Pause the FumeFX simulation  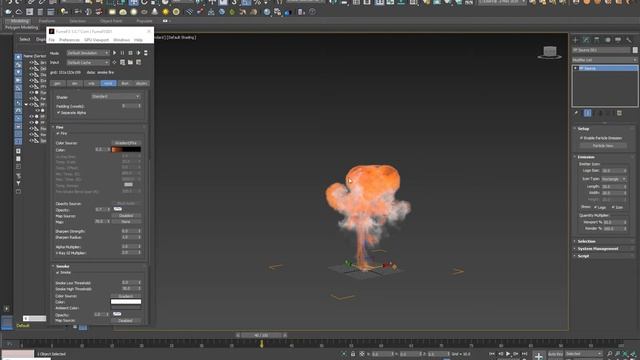[x=122, y=53]
